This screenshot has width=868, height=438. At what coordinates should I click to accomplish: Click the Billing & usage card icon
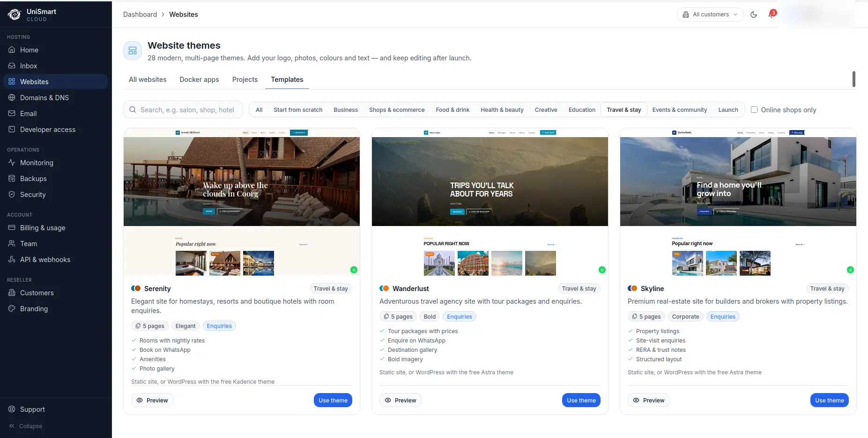[x=12, y=227]
